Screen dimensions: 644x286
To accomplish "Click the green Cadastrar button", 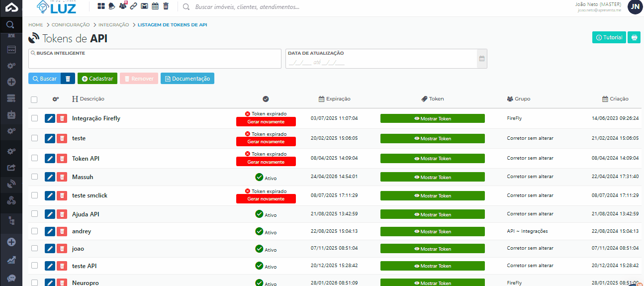I will click(97, 79).
